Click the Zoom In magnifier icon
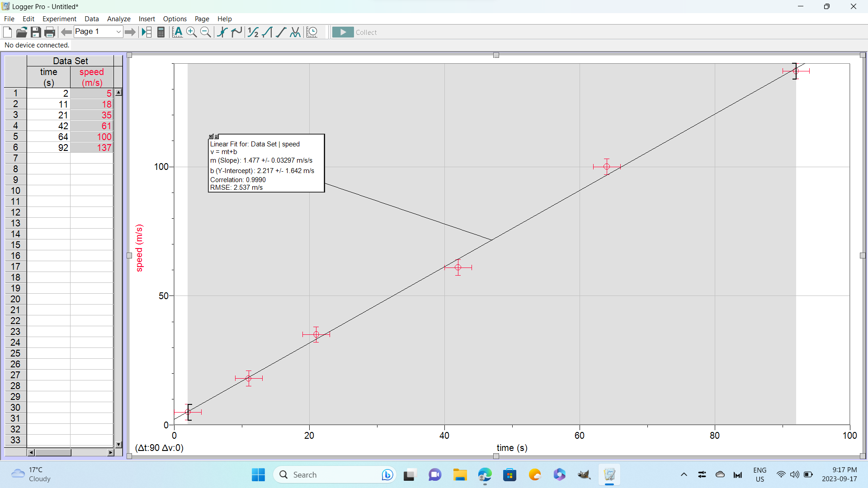The height and width of the screenshot is (488, 868). pyautogui.click(x=191, y=32)
